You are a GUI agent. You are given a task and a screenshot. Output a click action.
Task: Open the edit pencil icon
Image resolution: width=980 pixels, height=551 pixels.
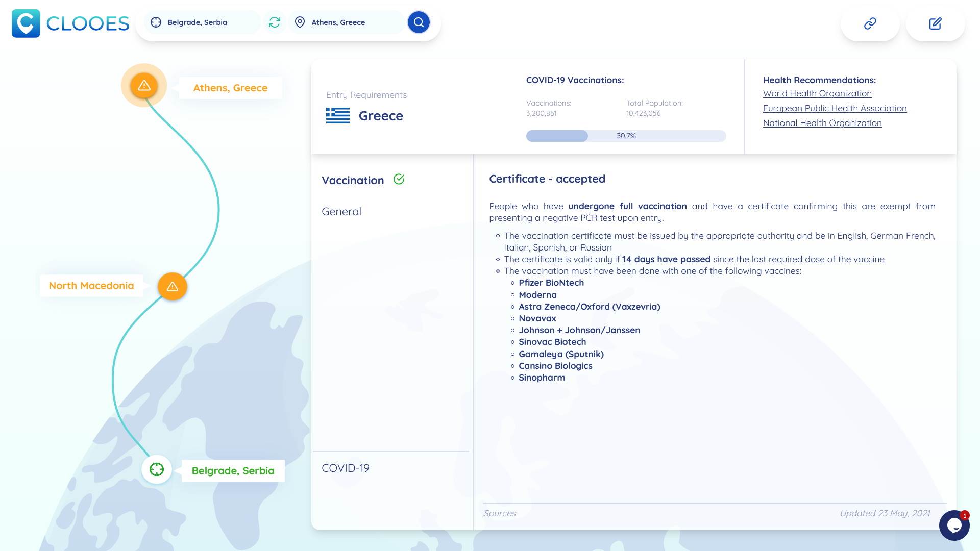coord(935,23)
